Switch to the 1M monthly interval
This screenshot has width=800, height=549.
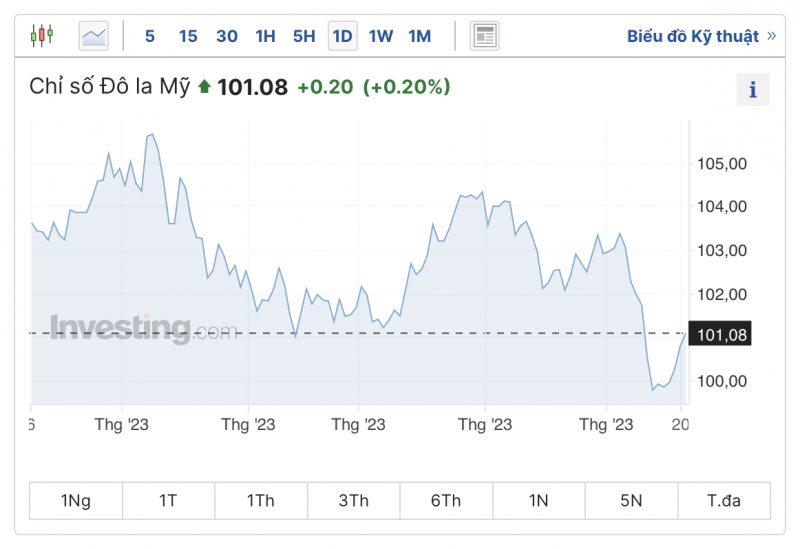click(x=420, y=37)
